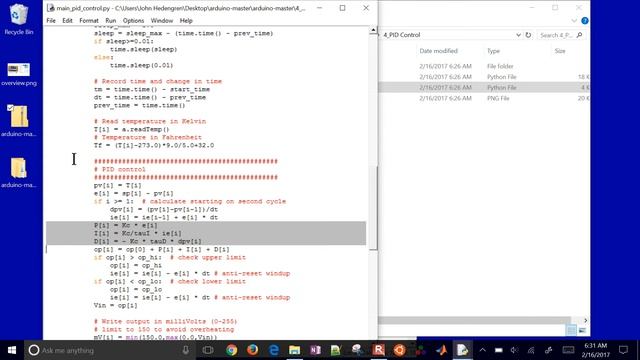Select the PNG File row in Explorer
Image resolution: width=640 pixels, height=360 pixels.
pos(484,98)
